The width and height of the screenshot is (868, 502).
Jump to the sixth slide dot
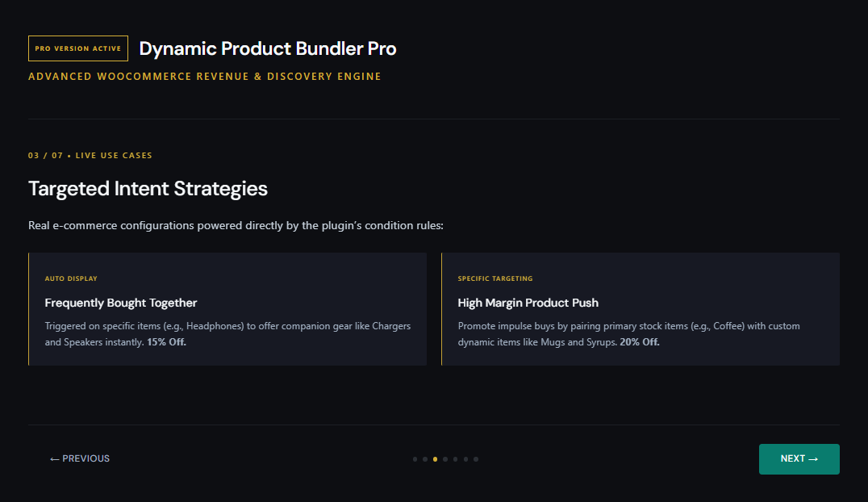[465, 458]
